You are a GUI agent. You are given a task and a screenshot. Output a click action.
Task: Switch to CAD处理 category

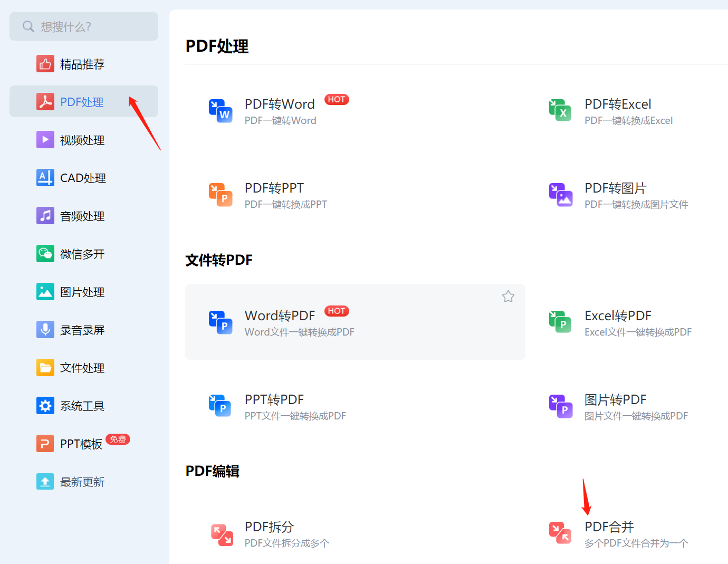tap(83, 178)
